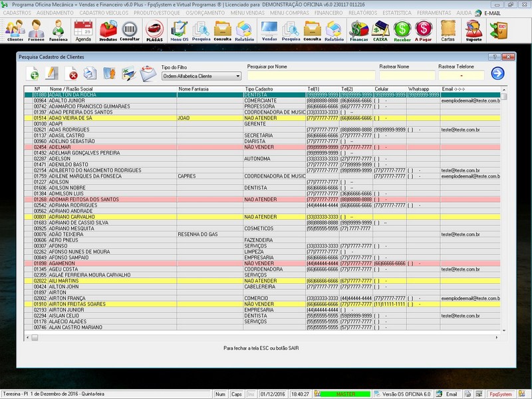Screen dimensions: 532x399
Task: Click the Agenda calendar icon
Action: (83, 30)
